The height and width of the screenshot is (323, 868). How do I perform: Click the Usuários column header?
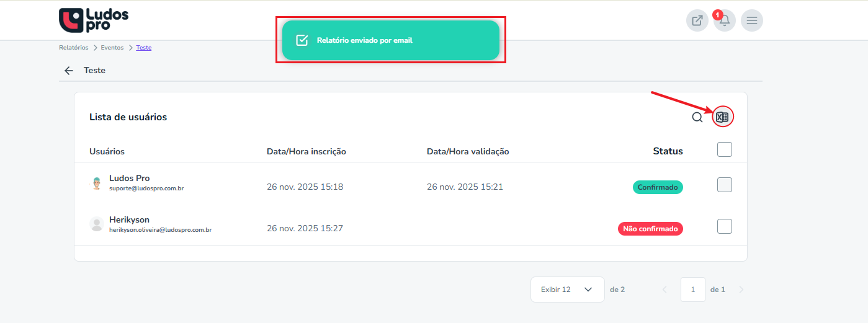click(107, 151)
